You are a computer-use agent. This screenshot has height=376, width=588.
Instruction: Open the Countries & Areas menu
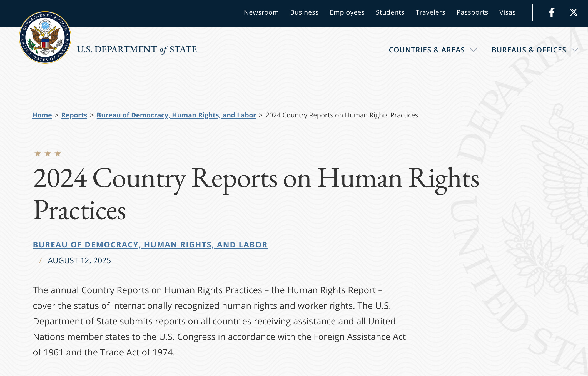pyautogui.click(x=427, y=50)
